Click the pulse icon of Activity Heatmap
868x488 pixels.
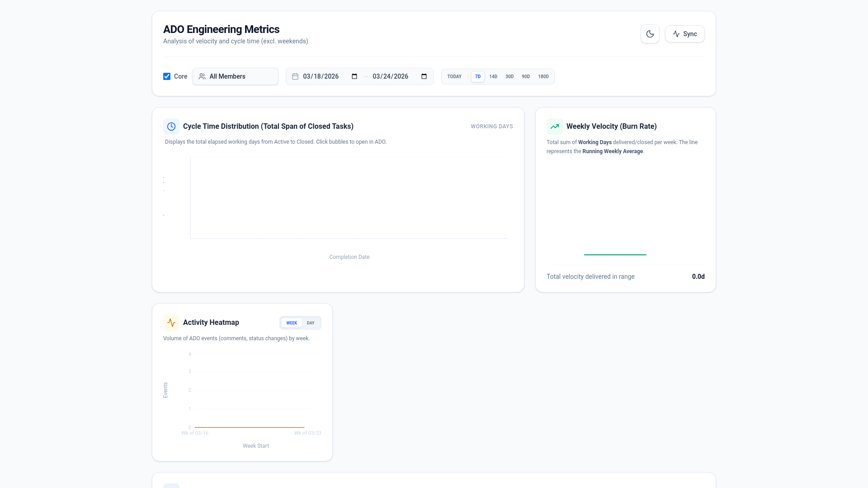pyautogui.click(x=171, y=323)
